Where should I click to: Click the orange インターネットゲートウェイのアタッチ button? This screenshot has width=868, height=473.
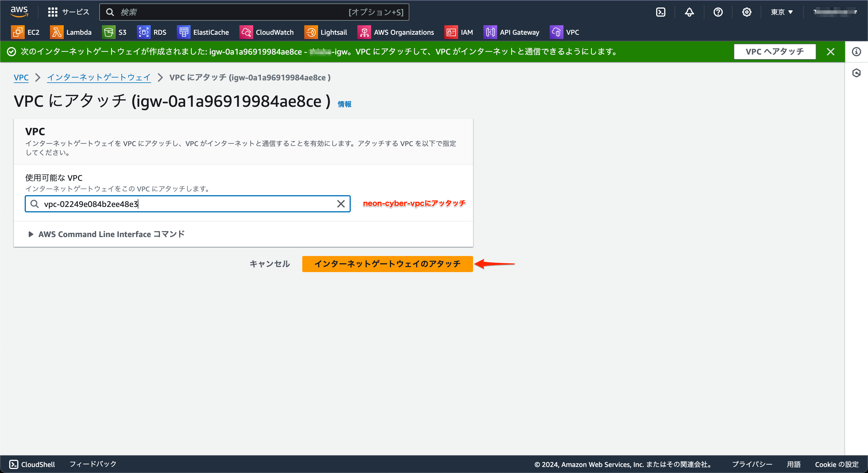387,264
